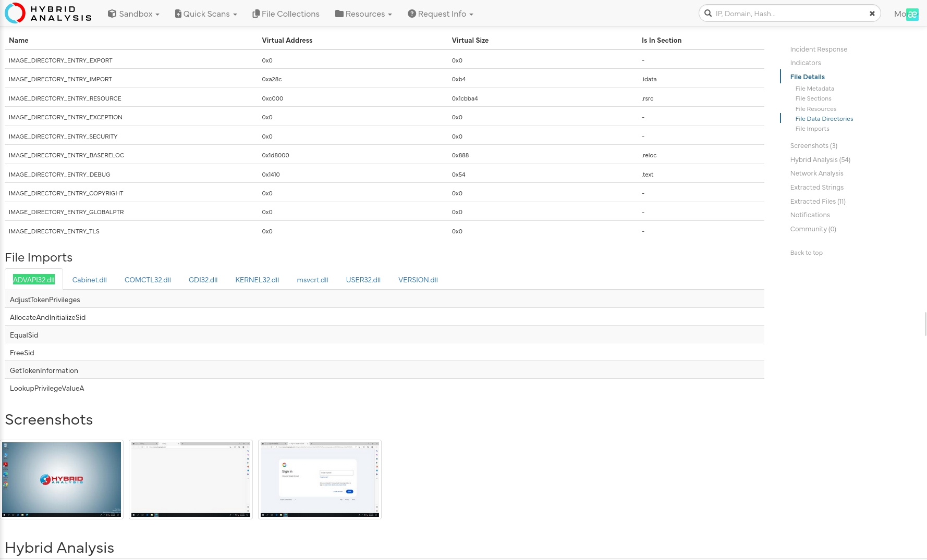Viewport: 927px width, 560px height.
Task: Click the IMAGE_DIRECTORY_ENTRY_TLS row name
Action: click(x=54, y=231)
